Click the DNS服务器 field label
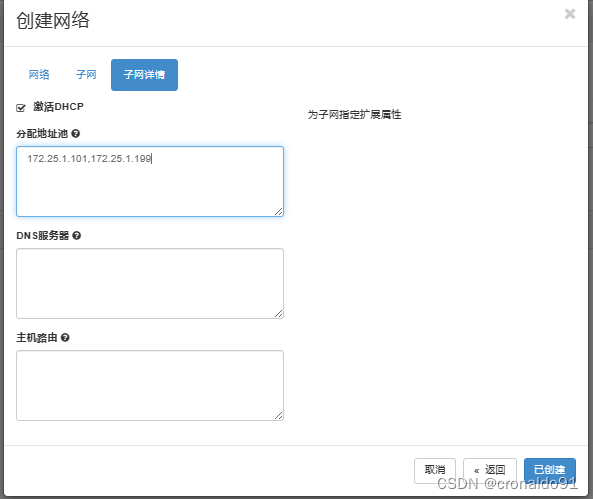Screen dimensions: 593x499 (43, 236)
